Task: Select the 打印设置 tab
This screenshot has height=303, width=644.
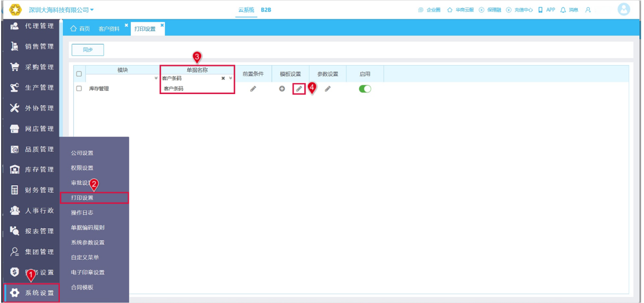Action: tap(145, 29)
